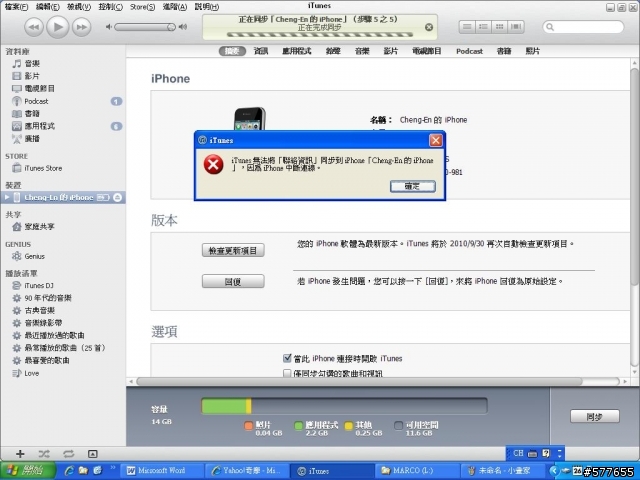The image size is (640, 480).
Task: Click the capacity usage bar
Action: click(x=344, y=407)
